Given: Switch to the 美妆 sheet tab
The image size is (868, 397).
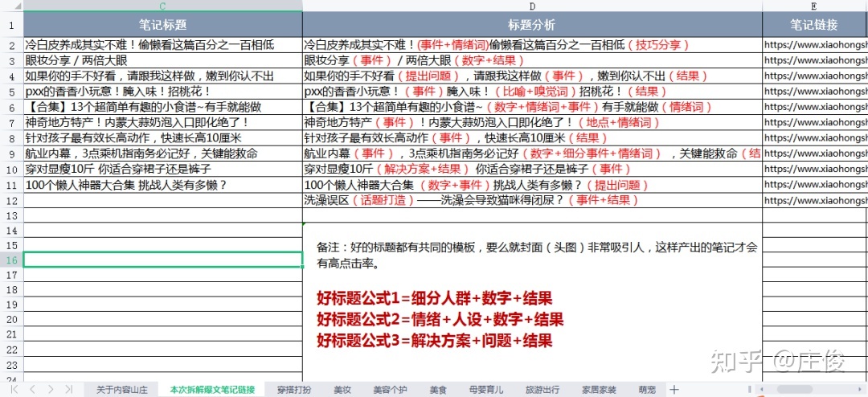Looking at the screenshot, I should (342, 390).
